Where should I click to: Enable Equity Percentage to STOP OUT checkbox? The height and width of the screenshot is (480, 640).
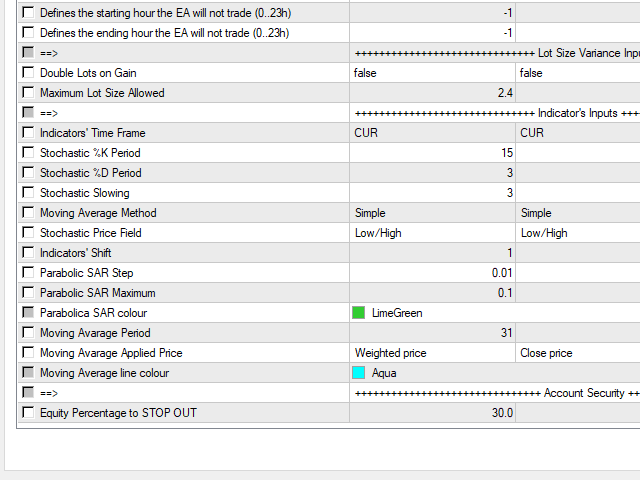(27, 413)
